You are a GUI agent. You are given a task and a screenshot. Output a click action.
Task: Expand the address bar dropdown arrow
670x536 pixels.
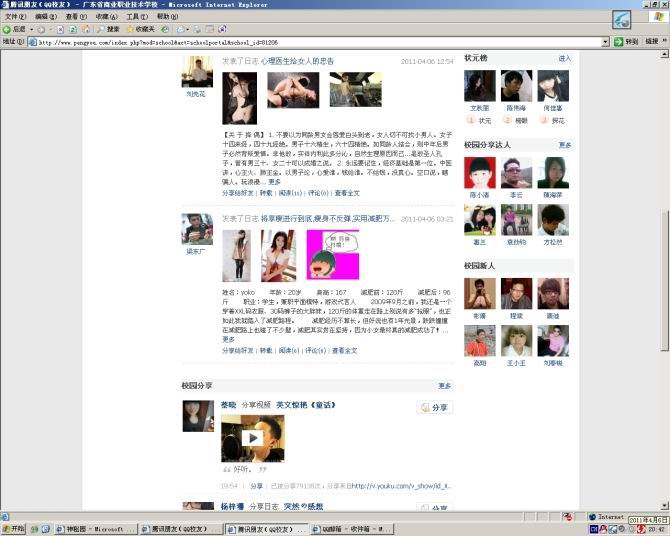pyautogui.click(x=605, y=42)
